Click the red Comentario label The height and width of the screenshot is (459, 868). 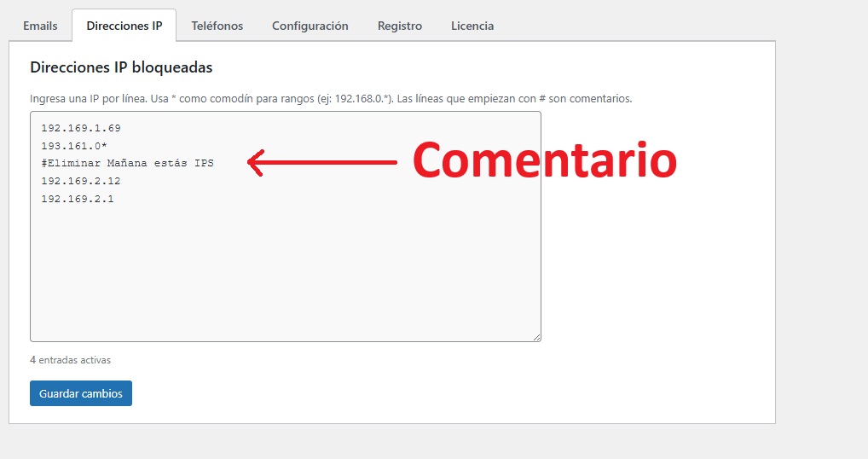(x=544, y=160)
